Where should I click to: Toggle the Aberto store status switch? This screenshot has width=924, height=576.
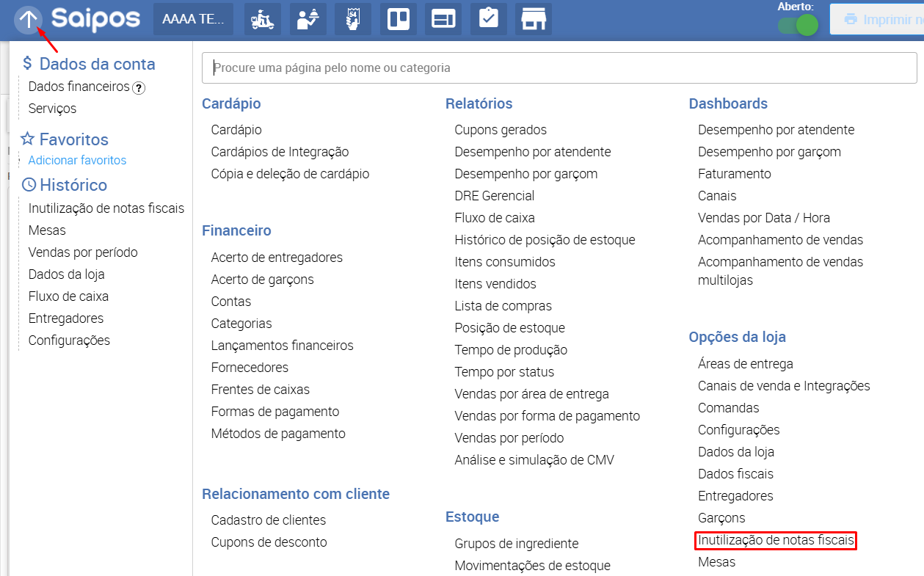pyautogui.click(x=798, y=26)
